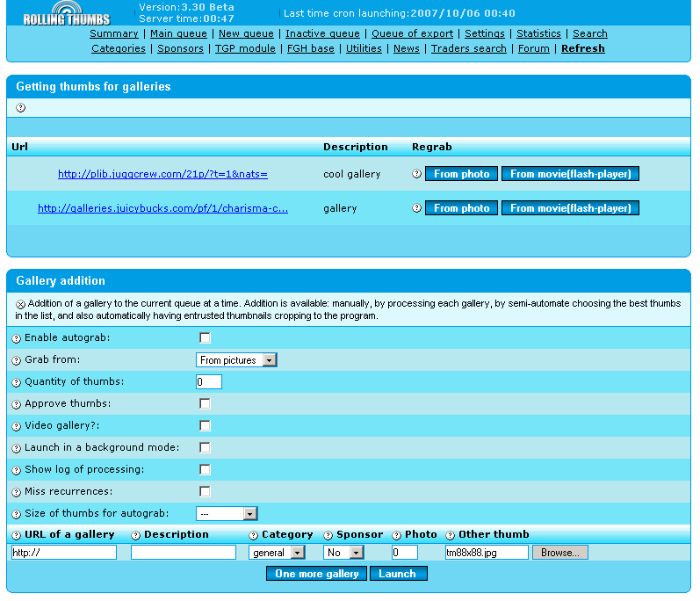Open Statistics page
Image resolution: width=700 pixels, height=601 pixels.
[x=538, y=33]
